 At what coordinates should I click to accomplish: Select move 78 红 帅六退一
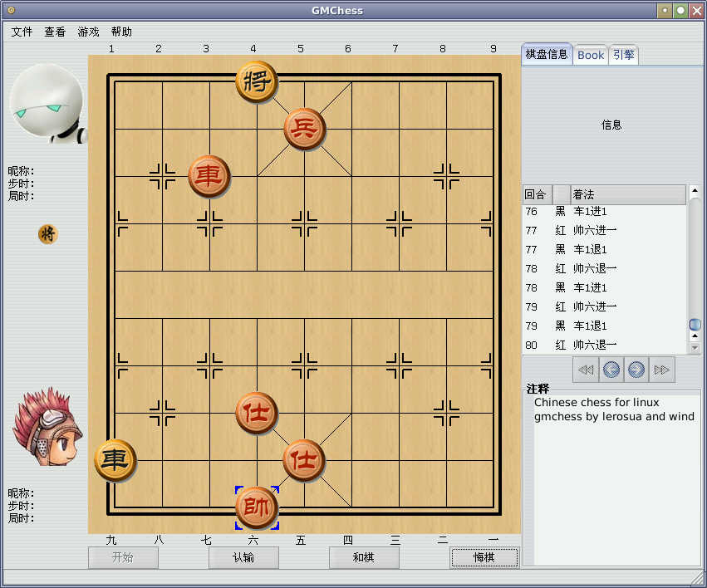(x=604, y=268)
